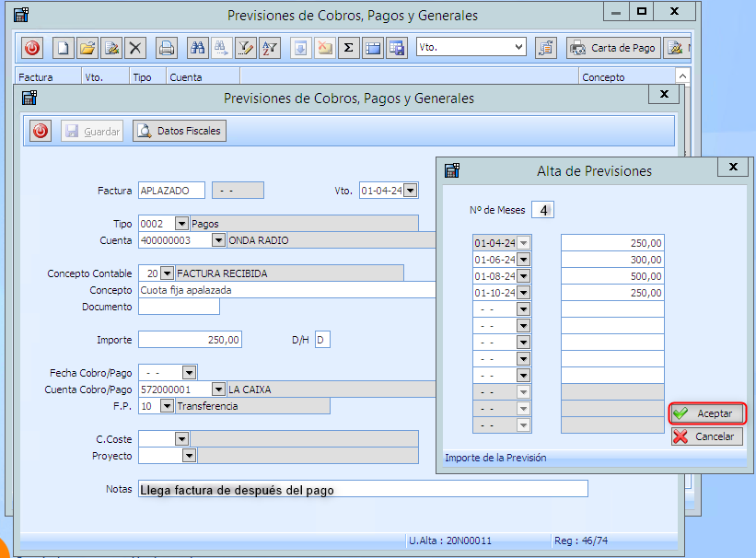Click the binoculars search icon
This screenshot has width=756, height=558.
197,48
